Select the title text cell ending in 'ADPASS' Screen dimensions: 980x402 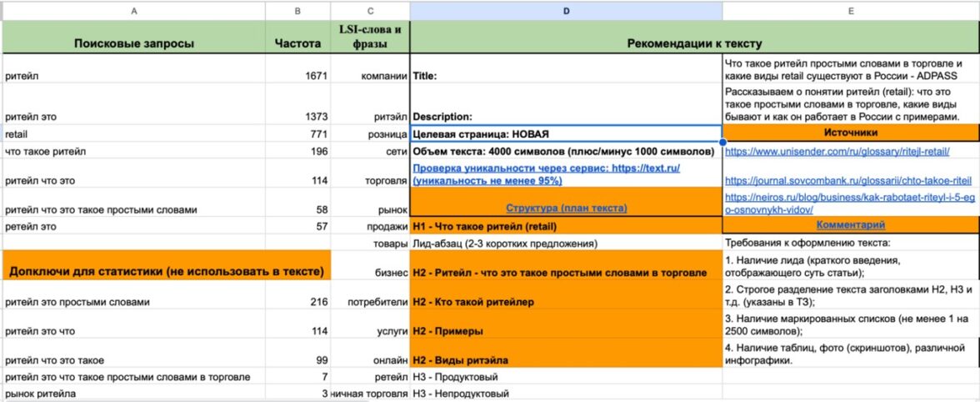852,69
